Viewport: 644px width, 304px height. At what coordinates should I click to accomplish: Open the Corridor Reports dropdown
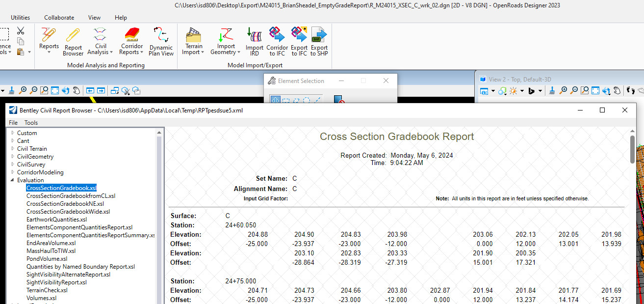132,41
